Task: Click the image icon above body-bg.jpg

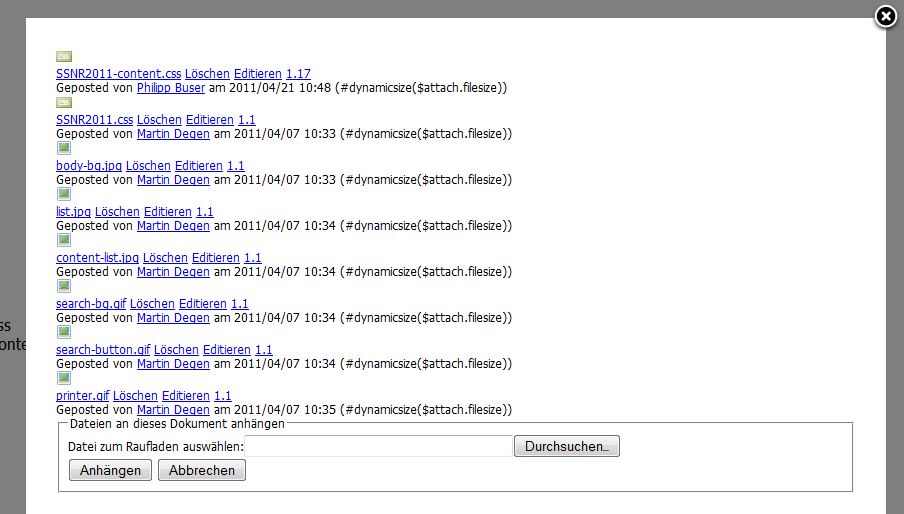Action: [x=63, y=148]
